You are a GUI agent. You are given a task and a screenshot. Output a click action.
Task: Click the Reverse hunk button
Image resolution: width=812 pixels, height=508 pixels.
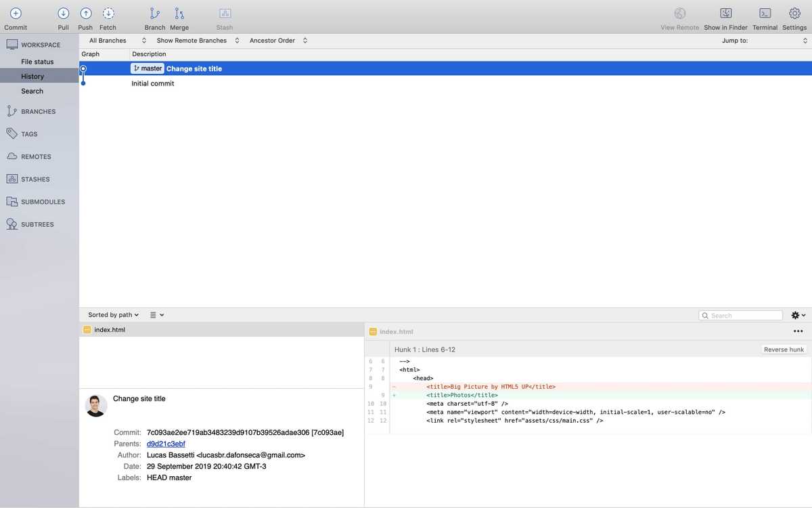pos(783,349)
